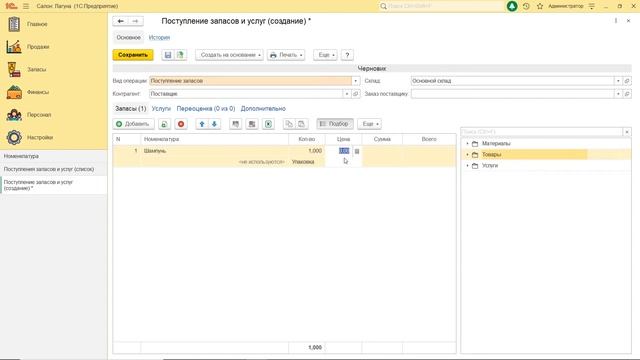Open the table toolbar Еще menu

[369, 124]
